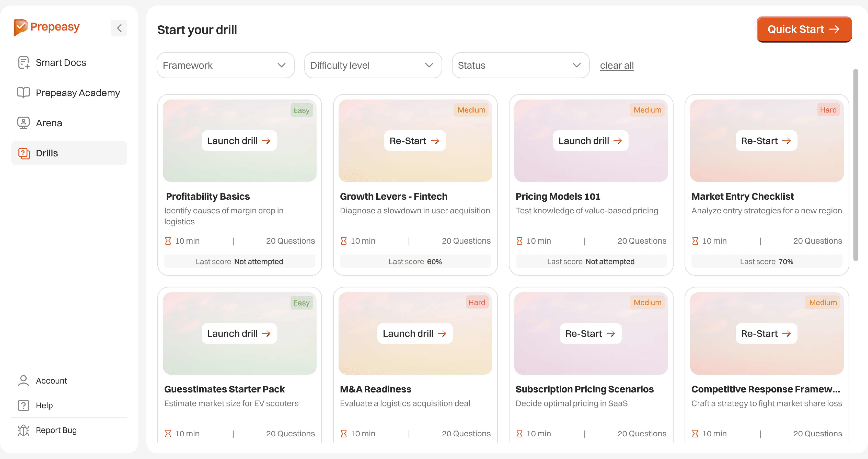This screenshot has width=868, height=459.
Task: Open the Help page
Action: coord(44,406)
